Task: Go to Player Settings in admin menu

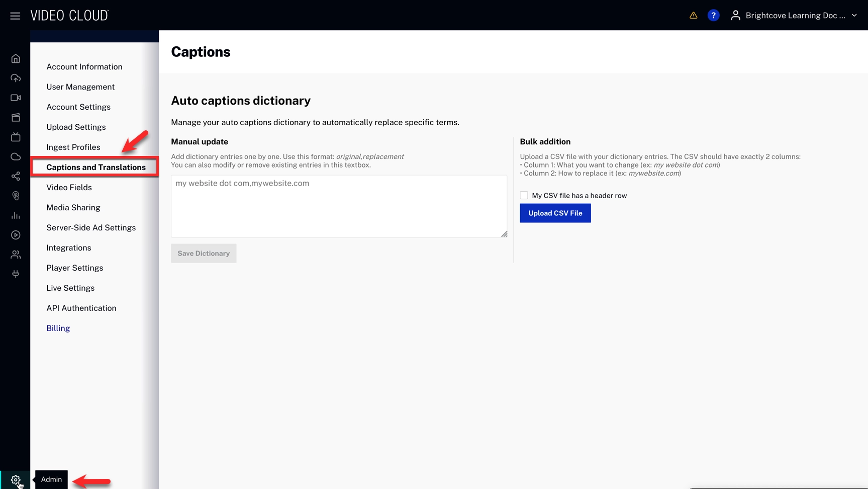Action: (x=74, y=268)
